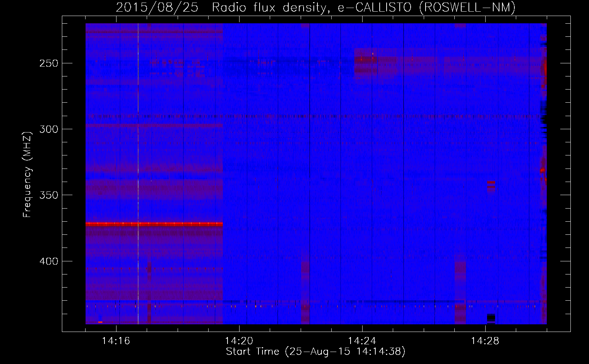The image size is (589, 364).
Task: Click the 250 frequency tick label
Action: (49, 63)
